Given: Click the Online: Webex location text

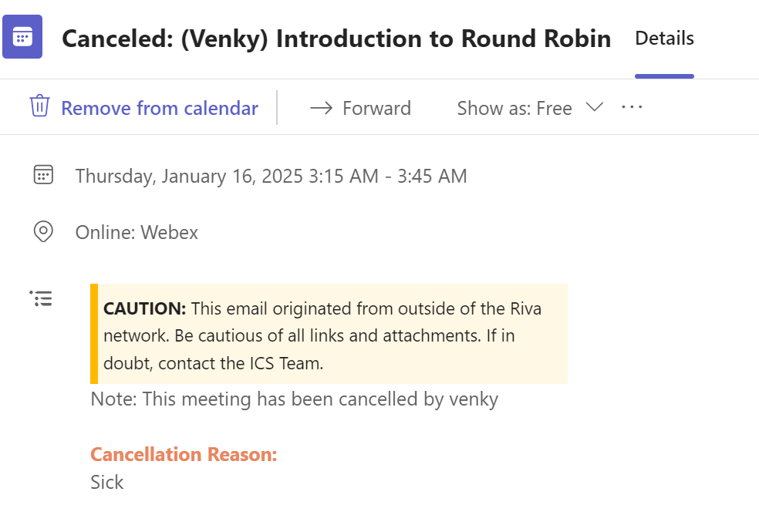Looking at the screenshot, I should coord(137,232).
